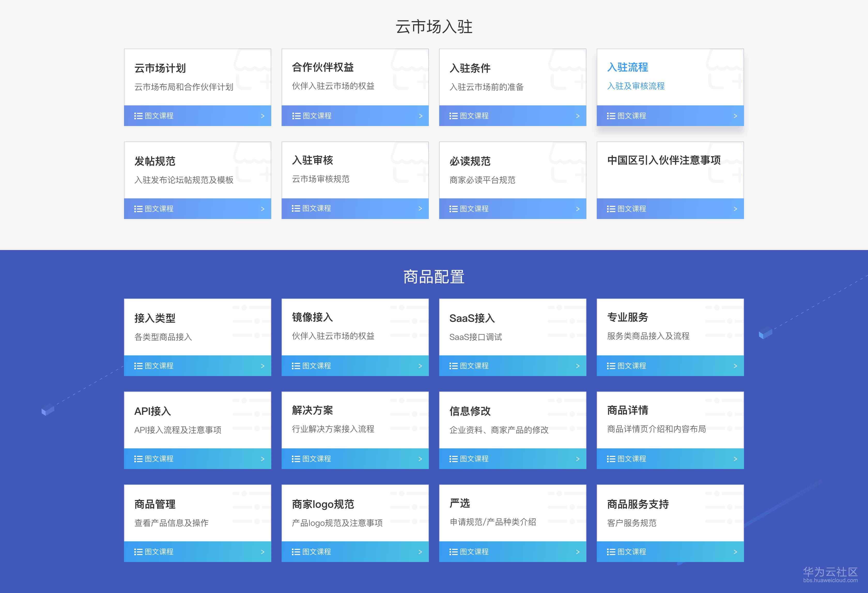Click the chevron arrow on 商品服务支持 card
The image size is (868, 593).
pyautogui.click(x=735, y=552)
